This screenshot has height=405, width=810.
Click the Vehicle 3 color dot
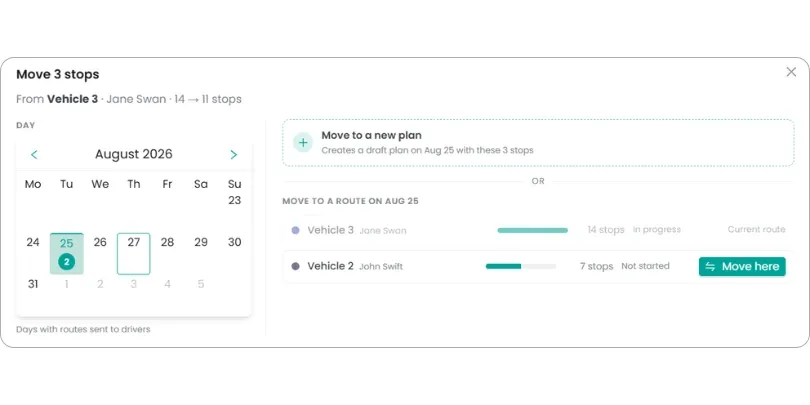click(295, 230)
